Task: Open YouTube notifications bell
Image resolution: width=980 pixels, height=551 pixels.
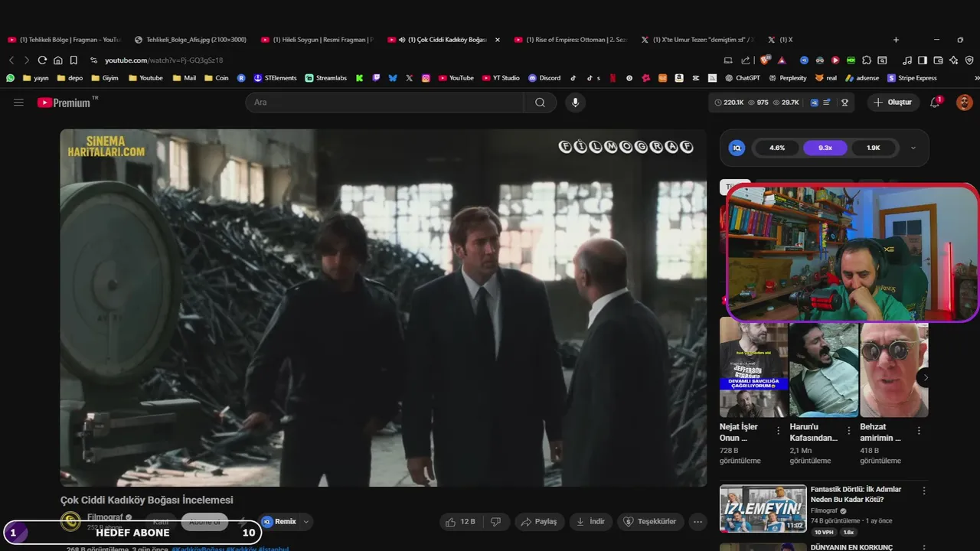Action: pyautogui.click(x=935, y=103)
